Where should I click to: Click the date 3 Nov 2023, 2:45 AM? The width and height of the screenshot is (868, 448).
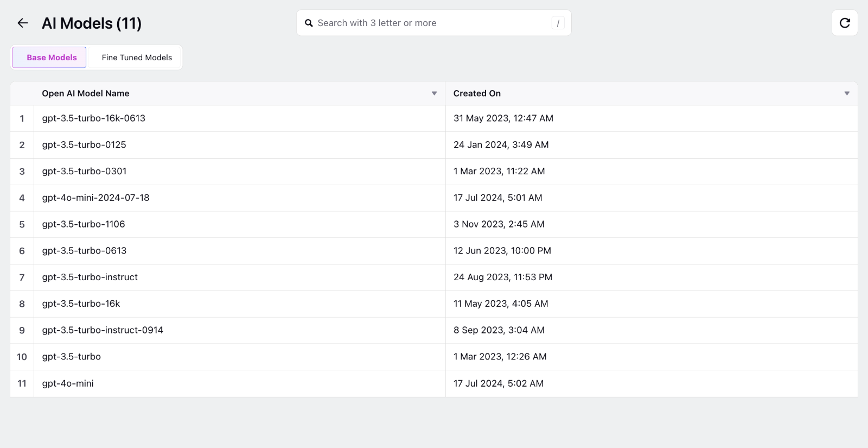pyautogui.click(x=499, y=224)
